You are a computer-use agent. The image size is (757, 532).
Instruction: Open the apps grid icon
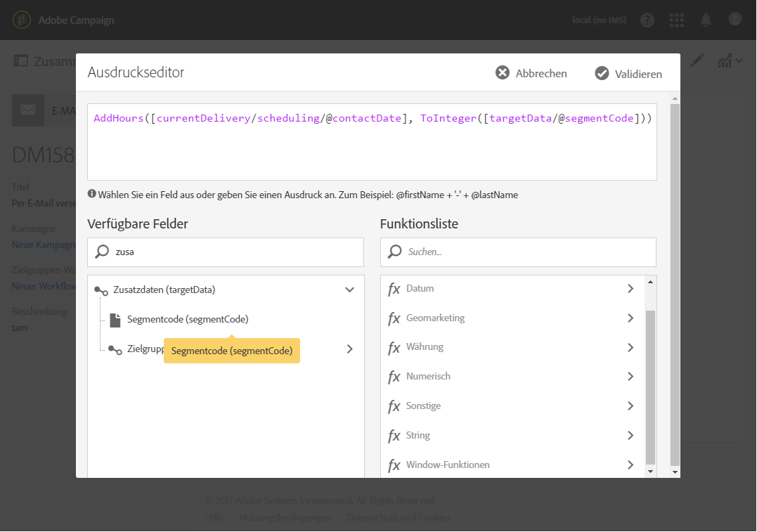tap(677, 20)
